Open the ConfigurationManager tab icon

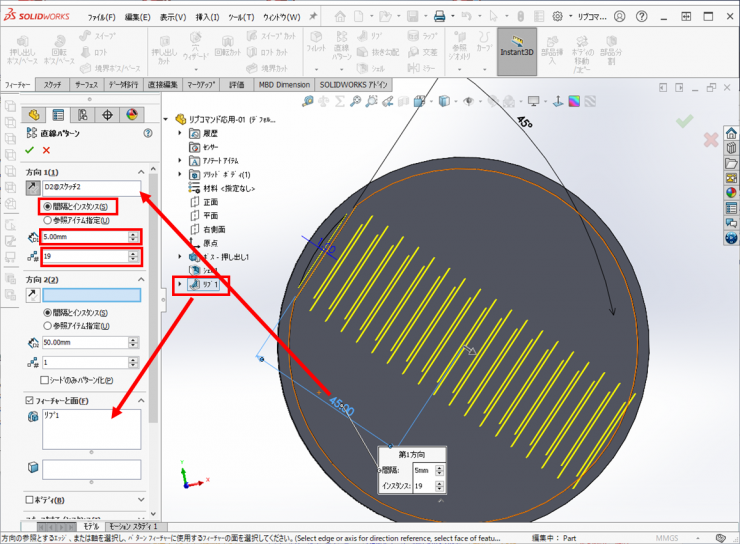[81, 115]
